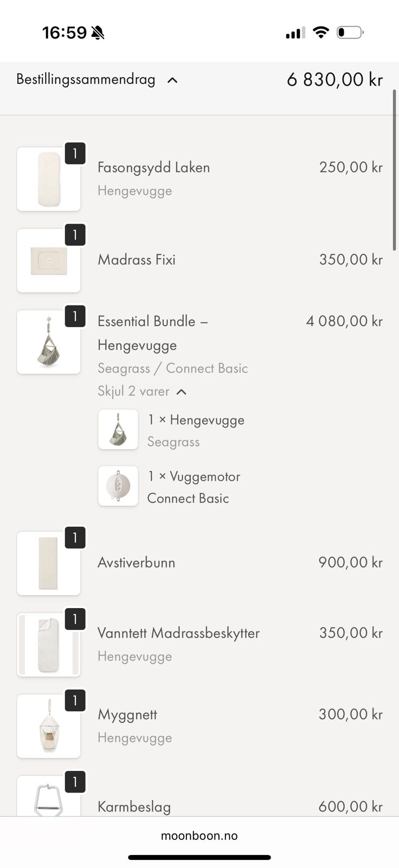Tap the Wi-Fi status icon
This screenshot has height=868, width=399.
click(x=321, y=33)
